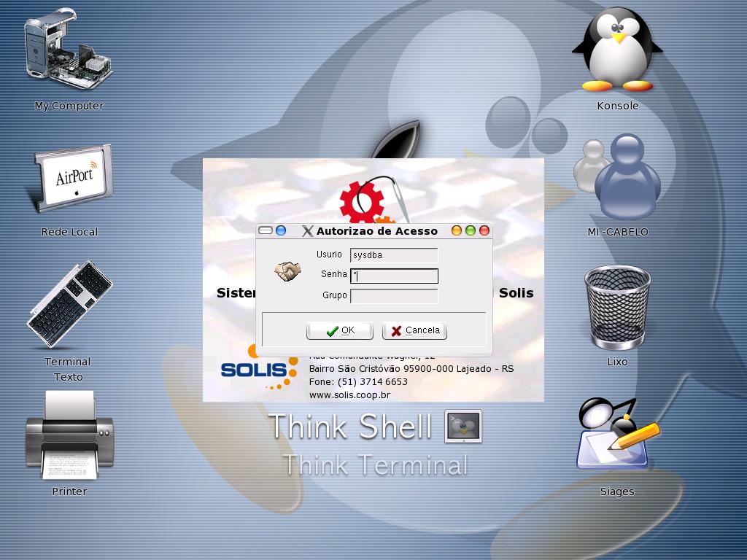Focus the Senha password field
The image size is (747, 560).
pyautogui.click(x=394, y=276)
